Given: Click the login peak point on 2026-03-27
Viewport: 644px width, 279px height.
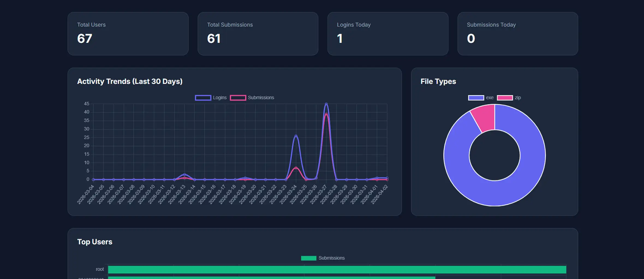Looking at the screenshot, I should [x=326, y=104].
